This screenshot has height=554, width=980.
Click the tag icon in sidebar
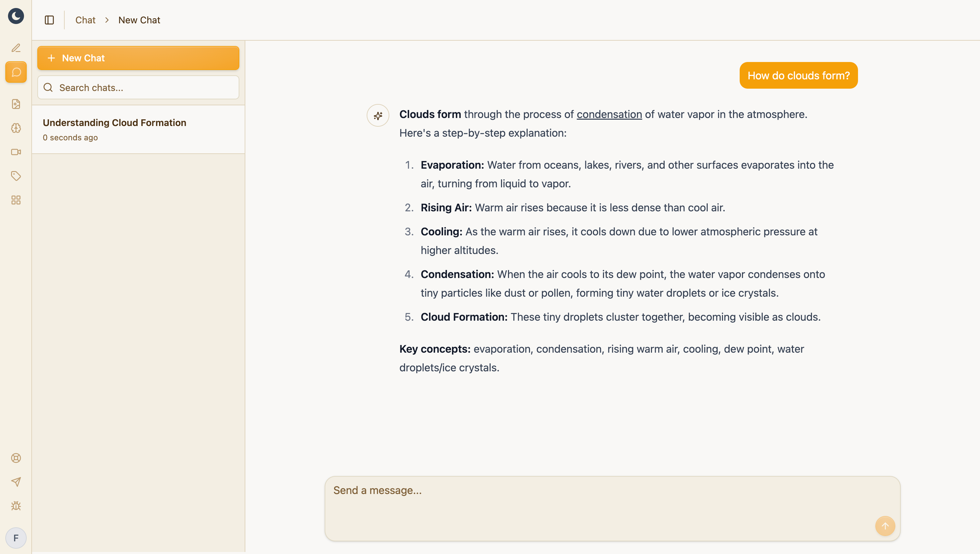16,176
